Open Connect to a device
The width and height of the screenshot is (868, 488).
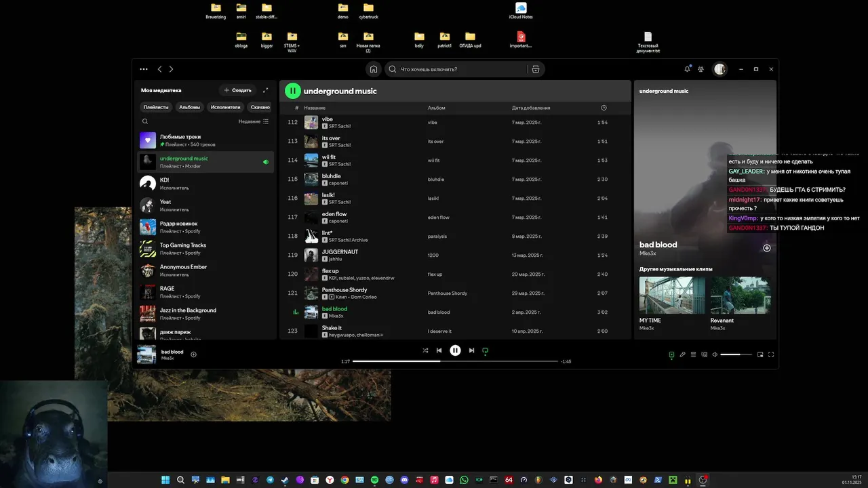coord(704,354)
